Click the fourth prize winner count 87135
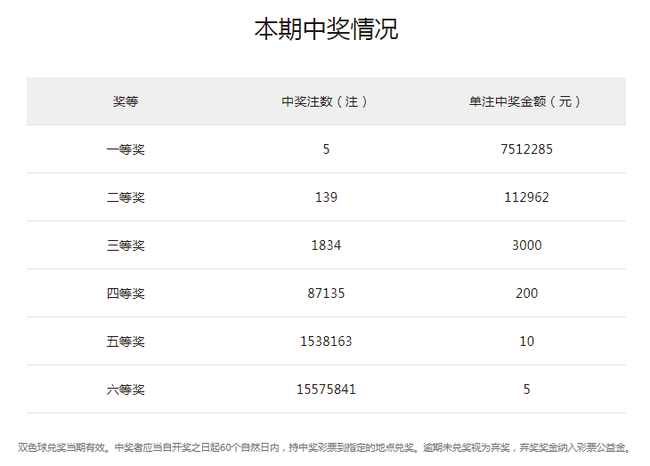The width and height of the screenshot is (650, 466). [x=326, y=294]
